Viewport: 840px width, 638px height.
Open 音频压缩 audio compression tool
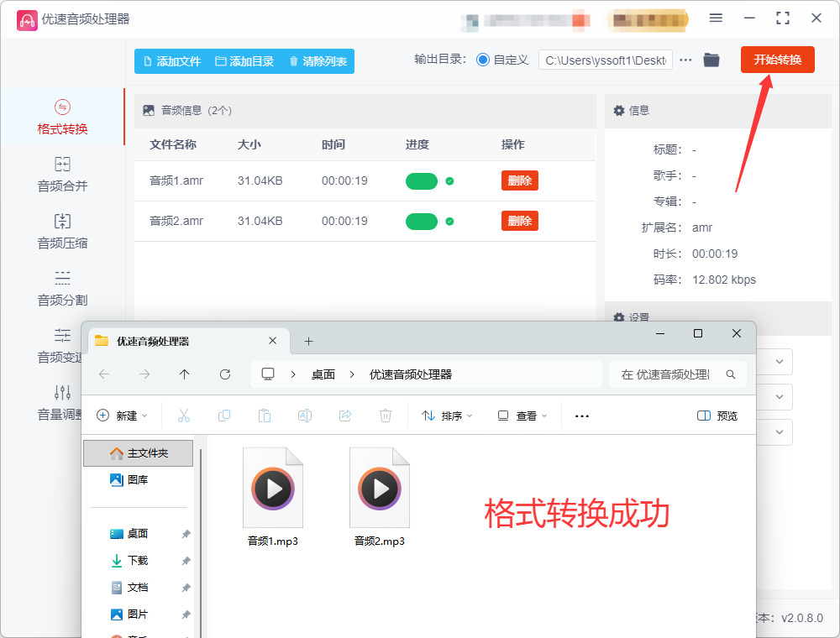tap(62, 232)
